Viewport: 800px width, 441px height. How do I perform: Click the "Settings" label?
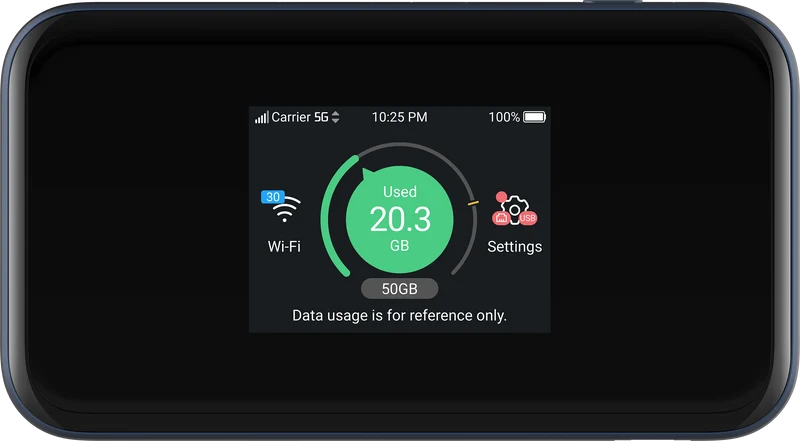click(x=514, y=247)
